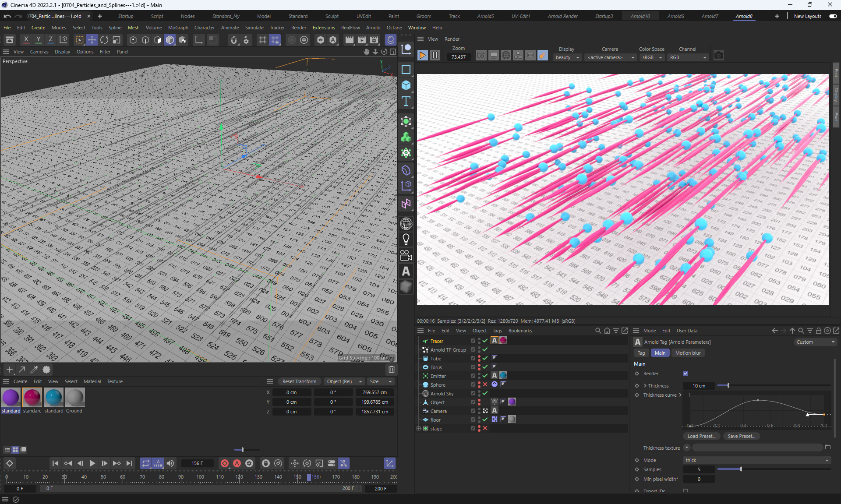The width and height of the screenshot is (841, 504).
Task: Click the record keyframe button
Action: pyautogui.click(x=225, y=463)
